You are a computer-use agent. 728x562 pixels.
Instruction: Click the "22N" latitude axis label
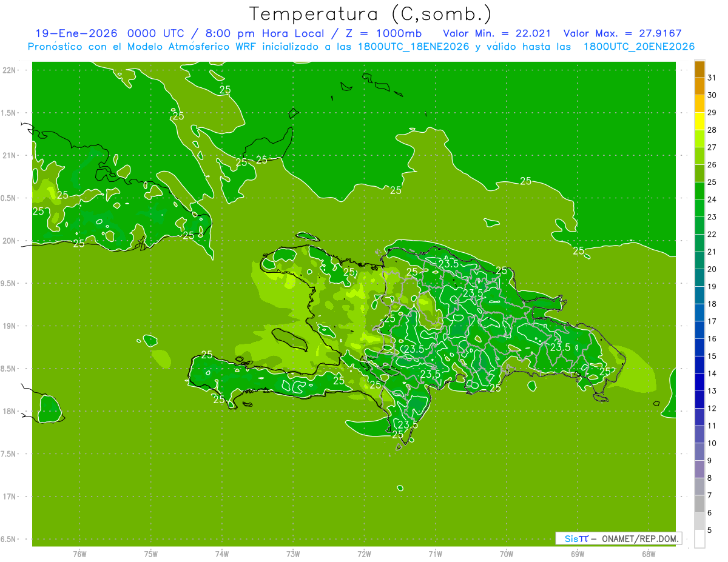tap(10, 70)
